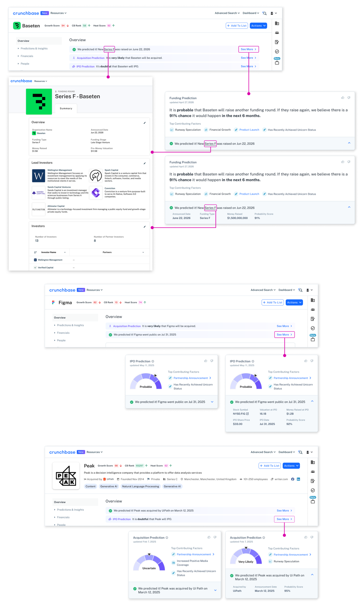This screenshot has width=364, height=606.
Task: Click the thumbs down icon on the top Funding Prediction
Action: pyautogui.click(x=349, y=98)
